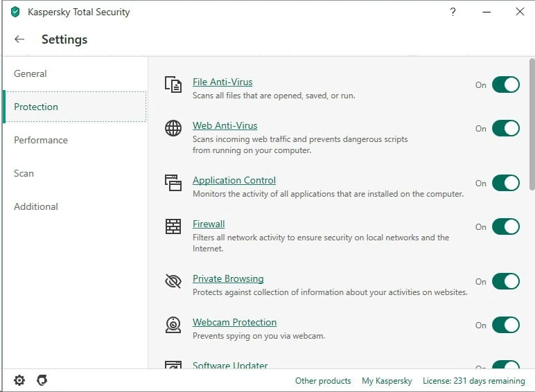Toggle Webcam Protection off
The width and height of the screenshot is (535, 392).
505,325
